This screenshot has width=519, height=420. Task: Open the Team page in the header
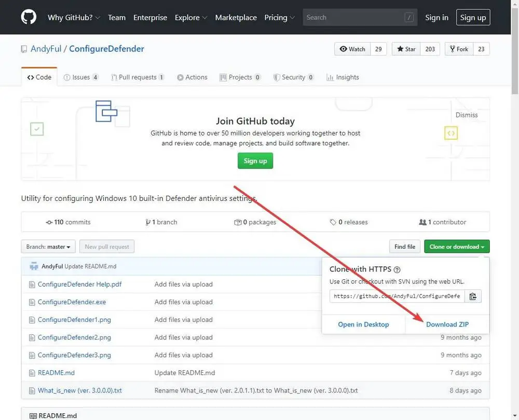coord(116,18)
